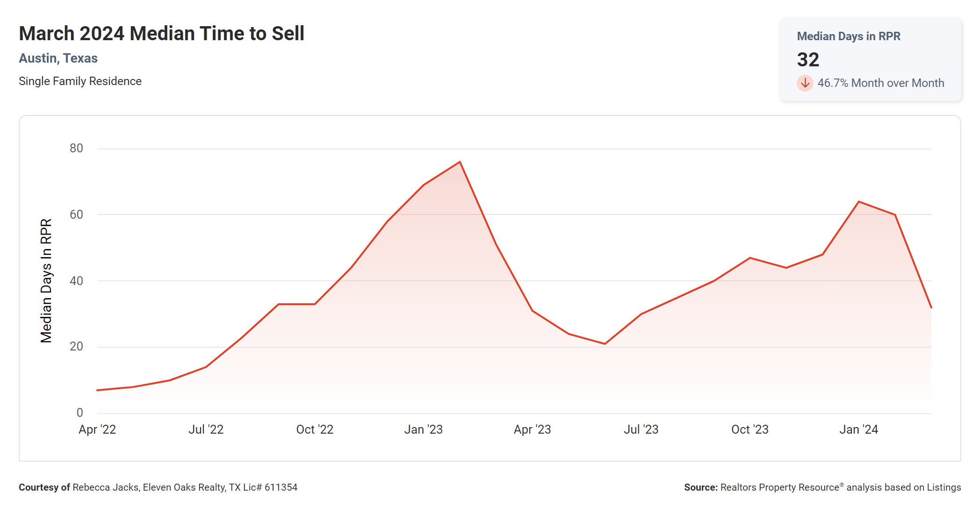This screenshot has height=514, width=980.
Task: Click the Jul '22 x-axis label
Action: 206,429
